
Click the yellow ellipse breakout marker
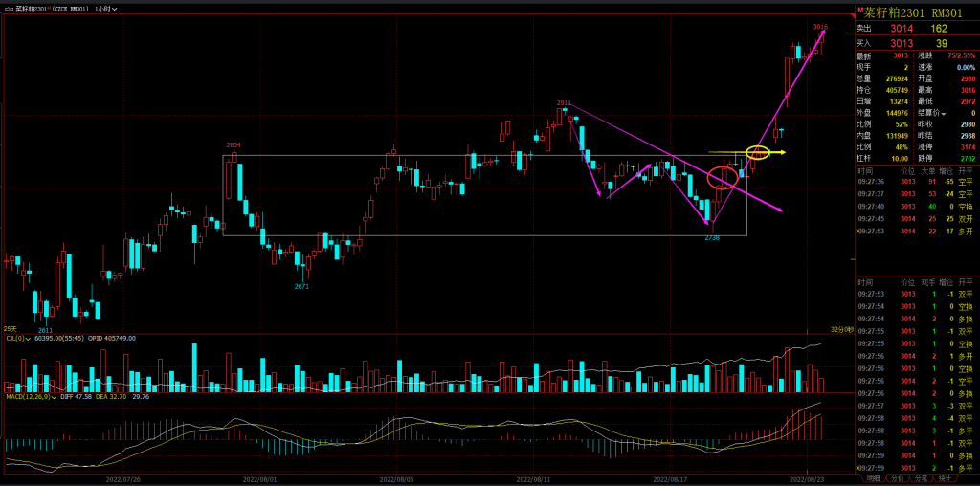[758, 152]
